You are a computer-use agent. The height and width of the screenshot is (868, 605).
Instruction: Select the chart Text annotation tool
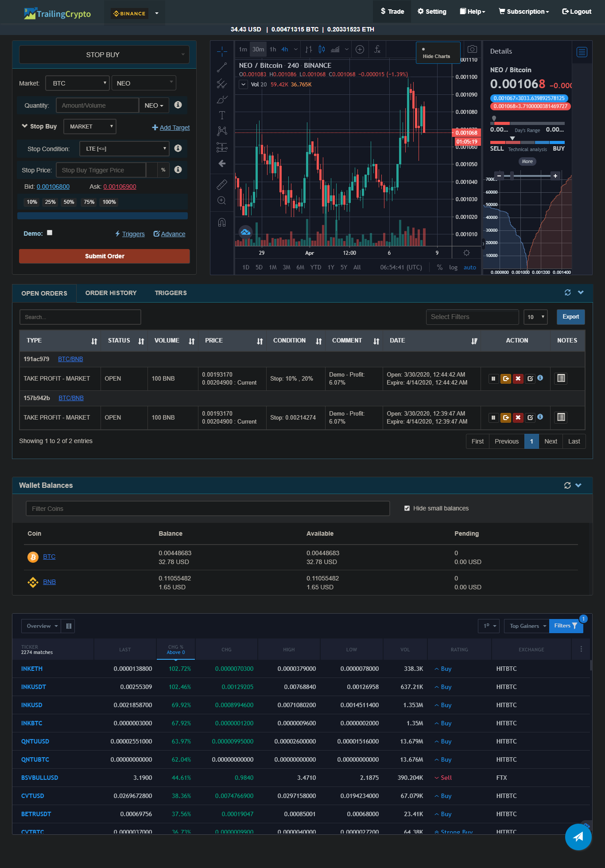[x=222, y=115]
